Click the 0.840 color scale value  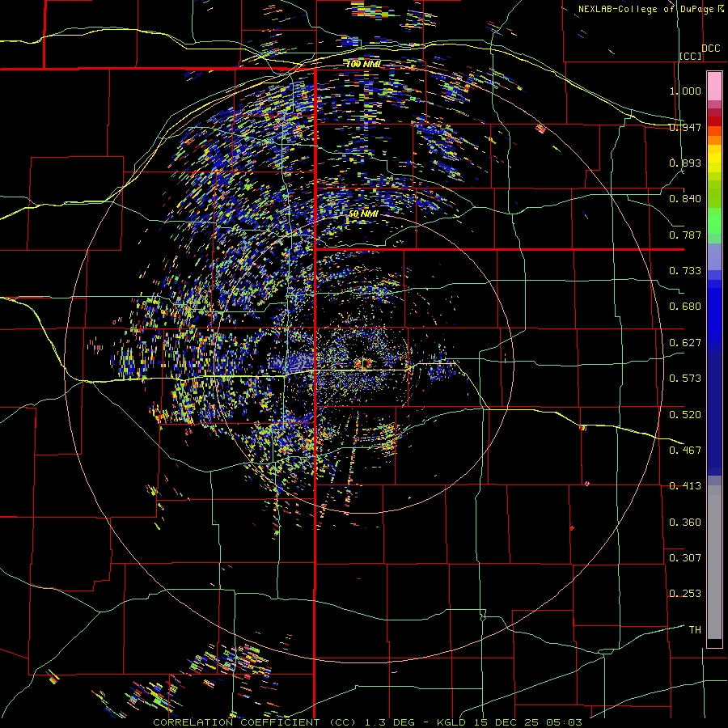tap(685, 199)
